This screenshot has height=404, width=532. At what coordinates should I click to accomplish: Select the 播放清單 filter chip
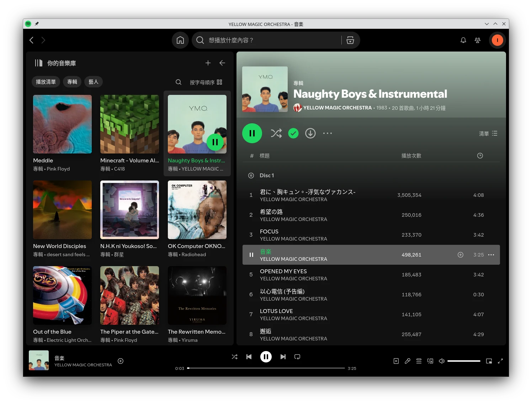click(x=46, y=82)
